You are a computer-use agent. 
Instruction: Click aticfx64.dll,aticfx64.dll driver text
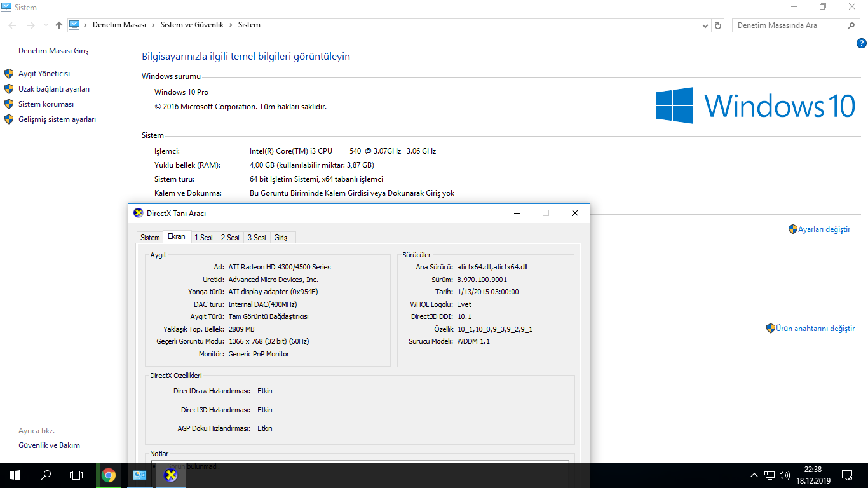coord(492,267)
